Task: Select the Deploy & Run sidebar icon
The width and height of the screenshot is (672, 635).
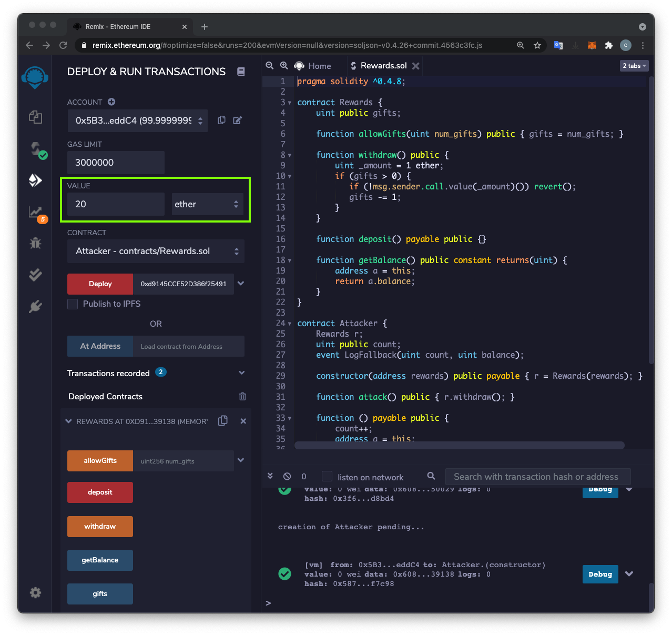Action: (35, 180)
